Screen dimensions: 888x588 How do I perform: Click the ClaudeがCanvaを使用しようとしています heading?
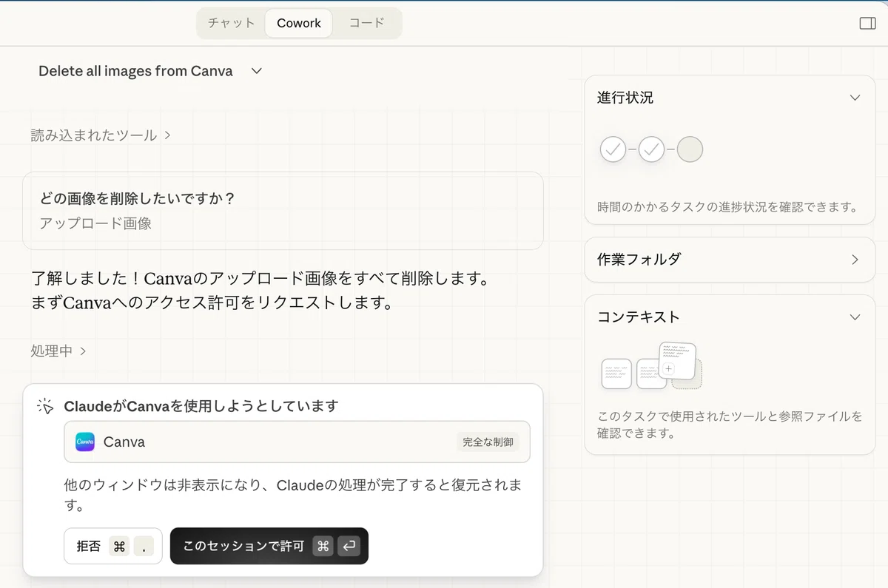201,406
